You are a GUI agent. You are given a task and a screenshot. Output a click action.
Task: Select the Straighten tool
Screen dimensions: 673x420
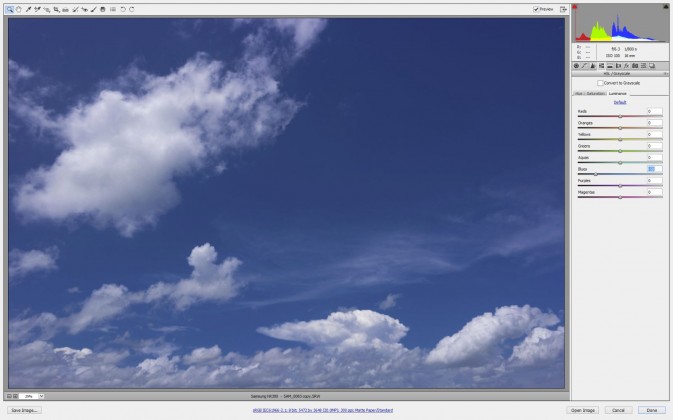tap(65, 9)
